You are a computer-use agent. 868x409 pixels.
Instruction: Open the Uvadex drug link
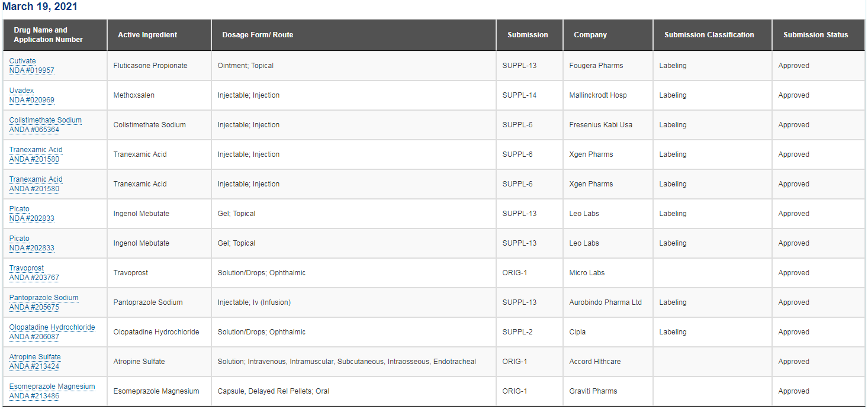tap(22, 91)
